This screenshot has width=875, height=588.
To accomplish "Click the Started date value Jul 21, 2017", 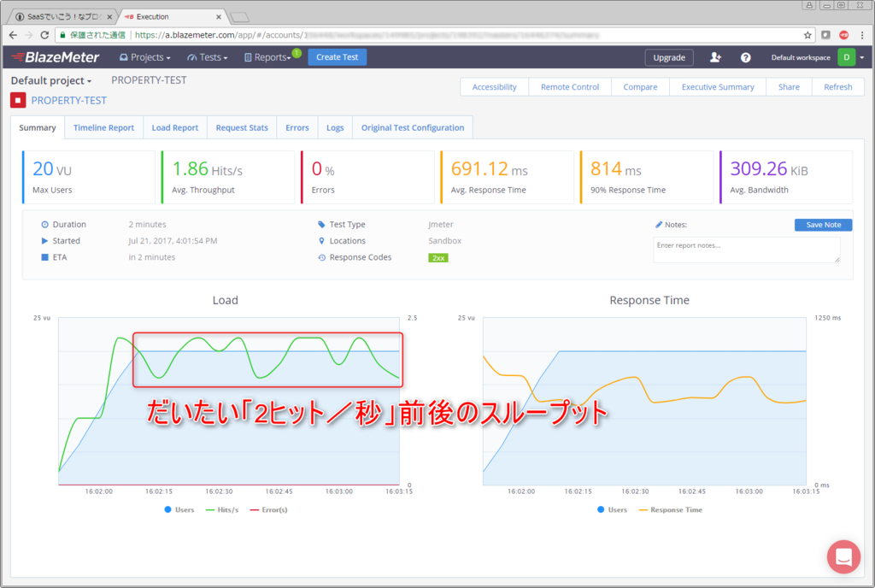I will pyautogui.click(x=173, y=240).
